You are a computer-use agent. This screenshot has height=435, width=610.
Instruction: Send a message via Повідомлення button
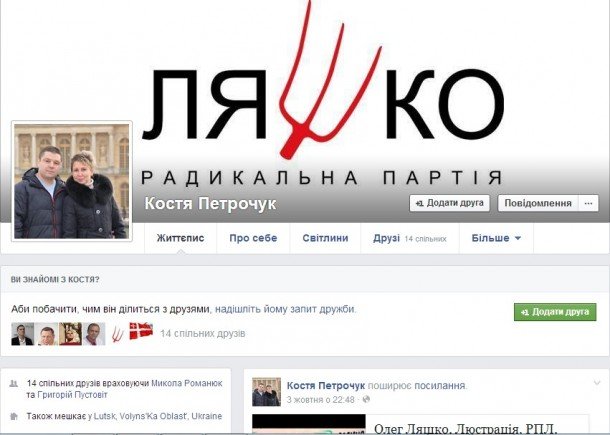click(x=538, y=203)
